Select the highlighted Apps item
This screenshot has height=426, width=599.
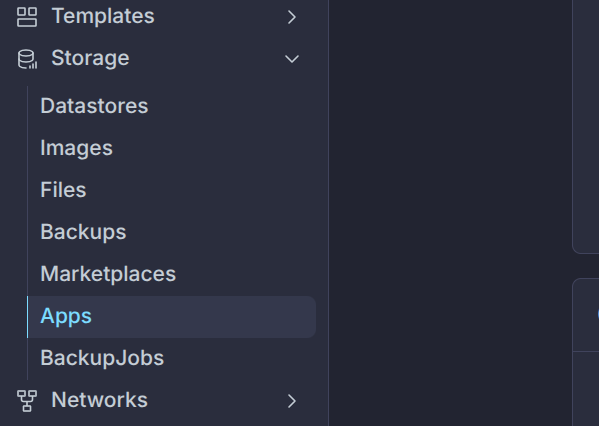[x=172, y=317]
